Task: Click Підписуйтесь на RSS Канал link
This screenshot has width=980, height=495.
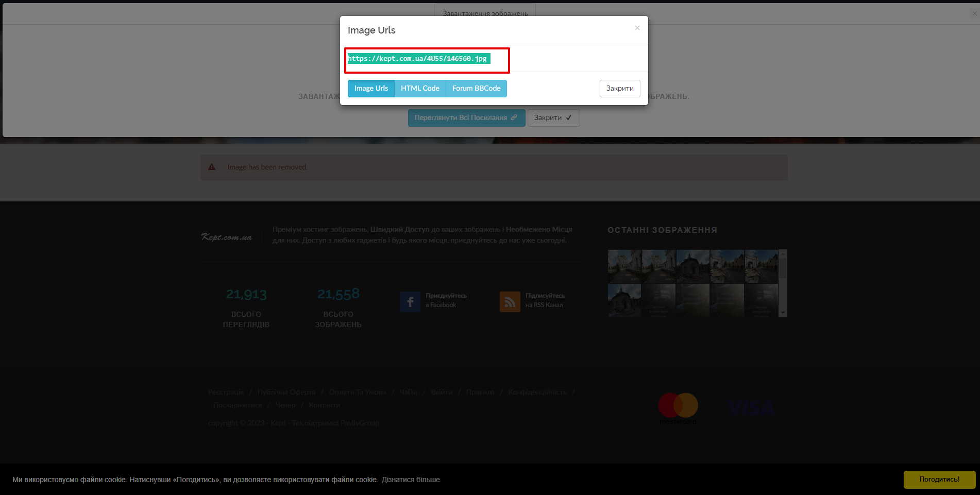Action: [x=545, y=300]
